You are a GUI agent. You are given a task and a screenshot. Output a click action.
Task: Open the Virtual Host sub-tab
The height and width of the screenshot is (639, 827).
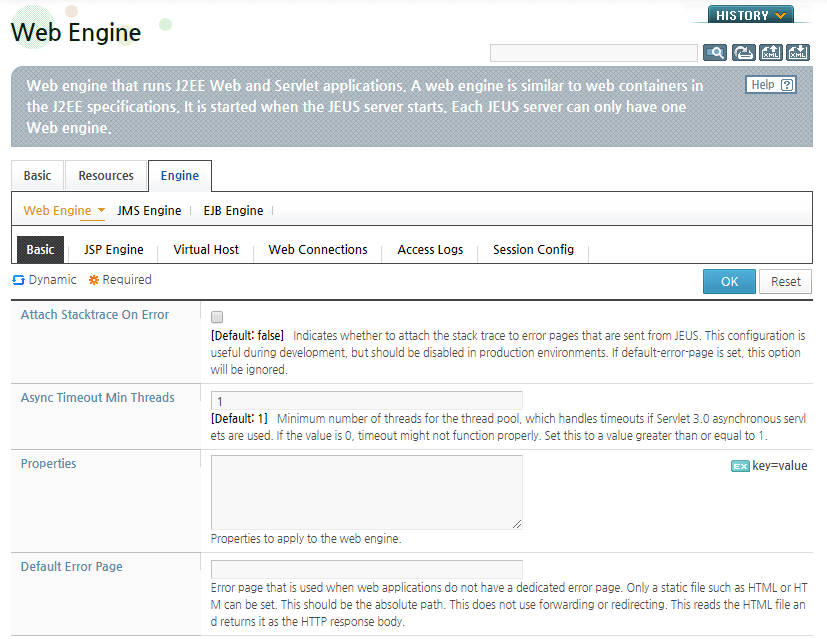coord(206,249)
